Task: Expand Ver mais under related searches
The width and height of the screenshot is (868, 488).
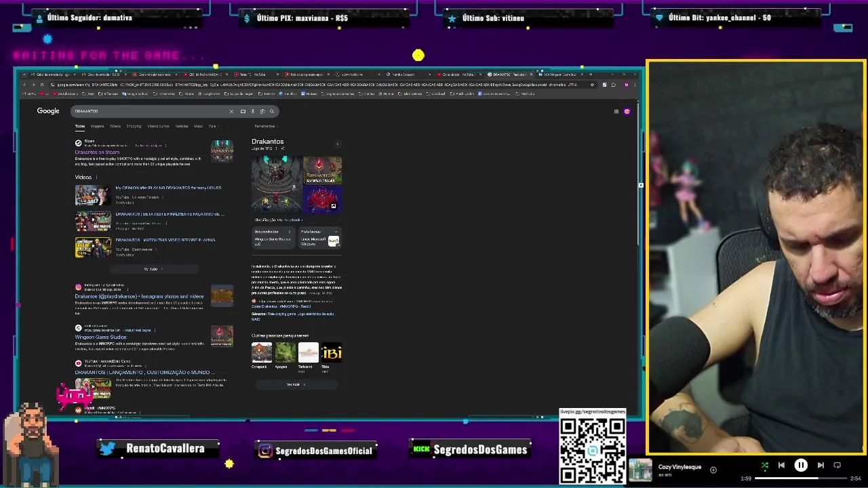Action: [296, 384]
